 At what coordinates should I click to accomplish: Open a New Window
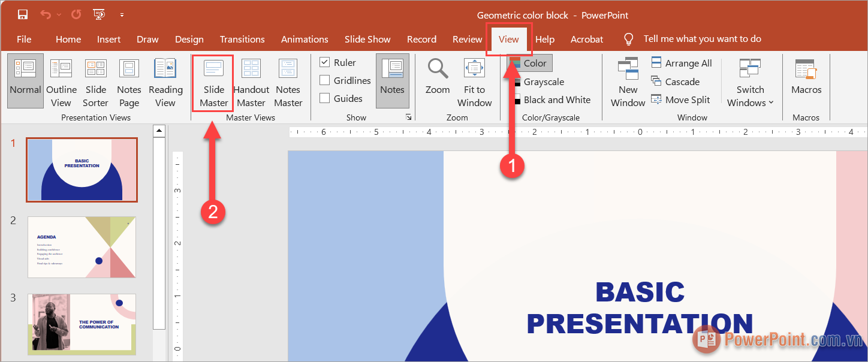628,82
